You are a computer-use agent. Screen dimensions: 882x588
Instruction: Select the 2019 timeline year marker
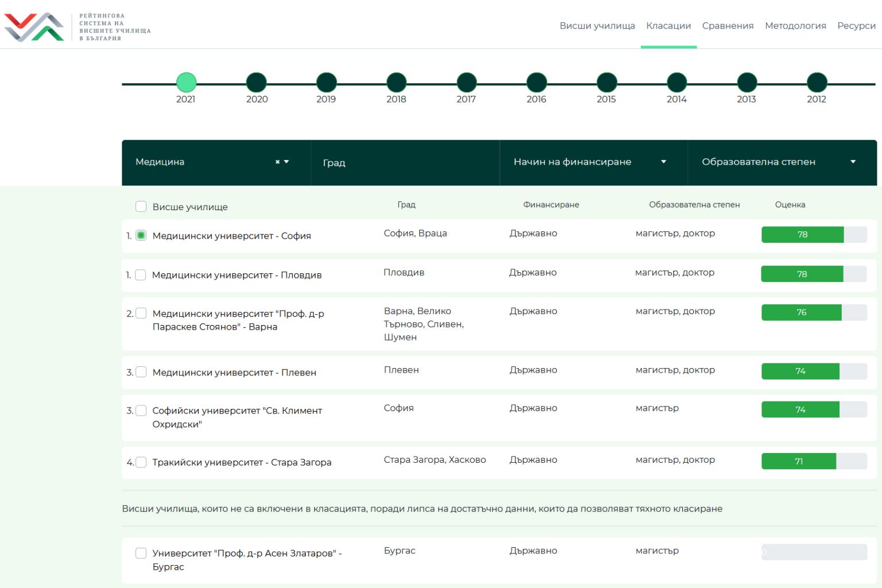(x=326, y=83)
